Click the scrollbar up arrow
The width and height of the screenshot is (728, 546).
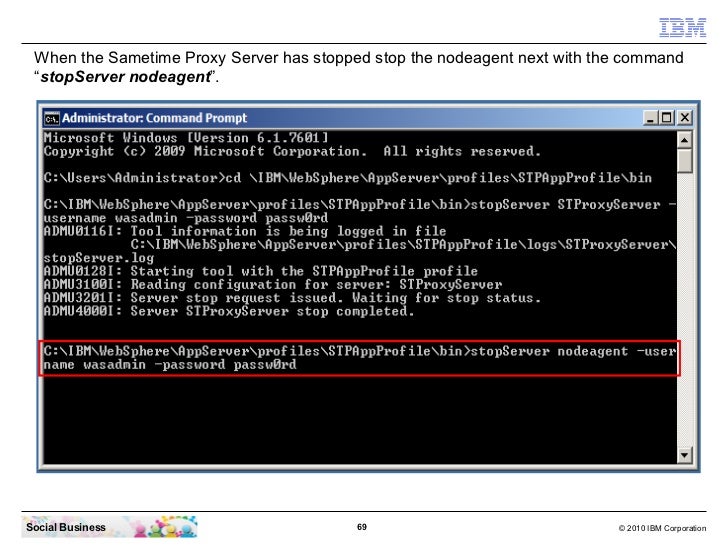pos(684,140)
